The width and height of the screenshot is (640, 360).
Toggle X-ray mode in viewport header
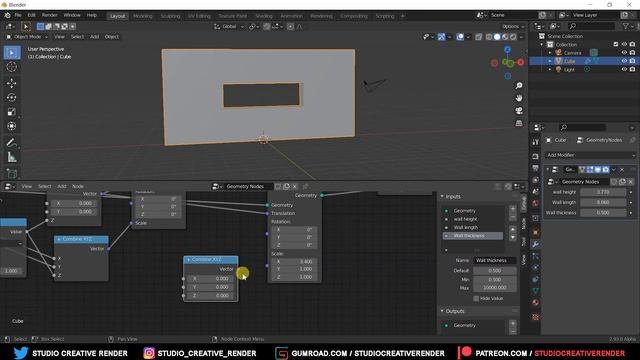pyautogui.click(x=478, y=37)
